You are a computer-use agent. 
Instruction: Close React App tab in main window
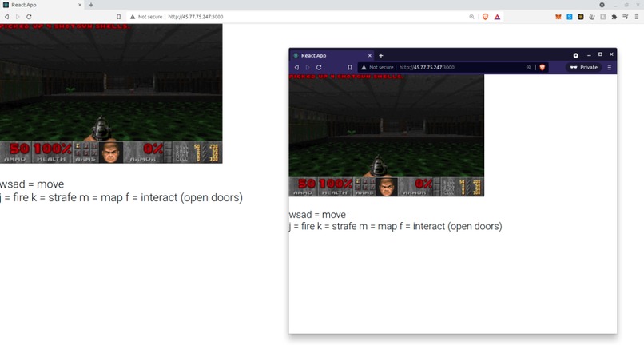80,5
